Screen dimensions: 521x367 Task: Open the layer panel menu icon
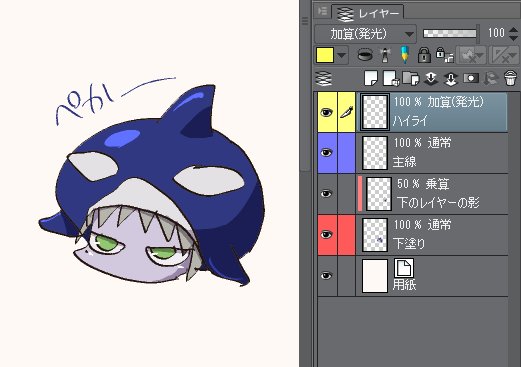(x=323, y=11)
